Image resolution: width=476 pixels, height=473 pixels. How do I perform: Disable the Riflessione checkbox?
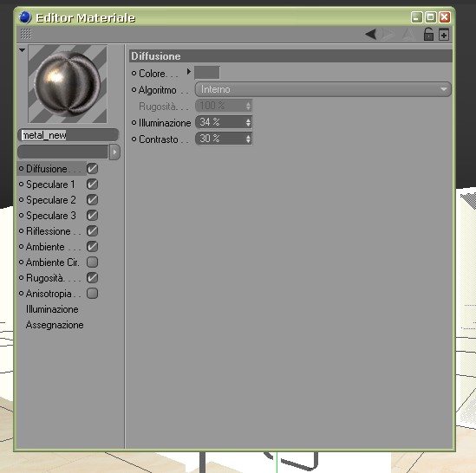[x=92, y=231]
